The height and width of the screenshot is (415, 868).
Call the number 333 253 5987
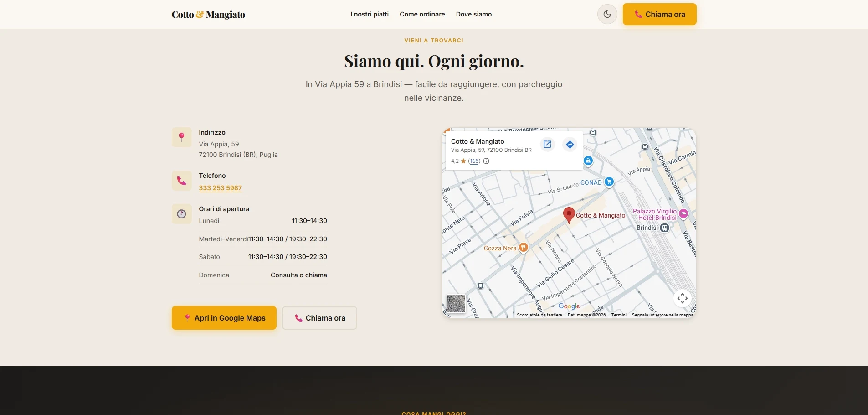221,188
